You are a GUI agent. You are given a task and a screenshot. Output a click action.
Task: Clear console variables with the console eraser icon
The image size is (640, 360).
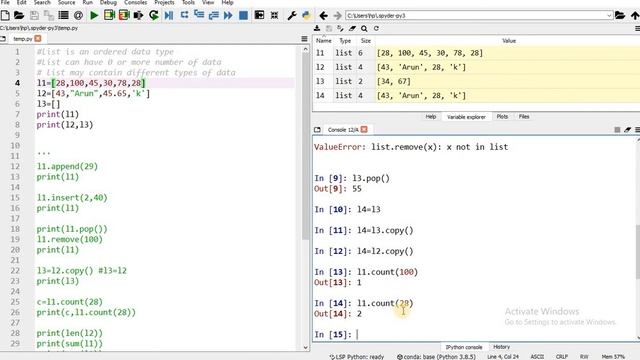pos(627,130)
